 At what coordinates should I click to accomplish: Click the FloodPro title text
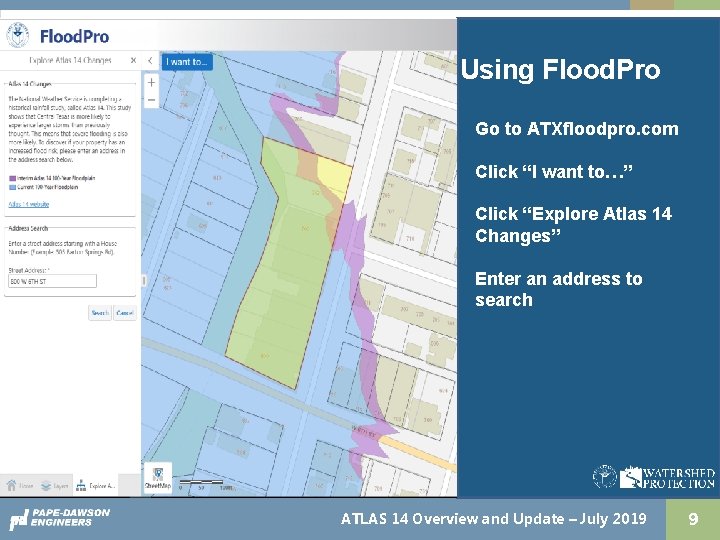[74, 36]
